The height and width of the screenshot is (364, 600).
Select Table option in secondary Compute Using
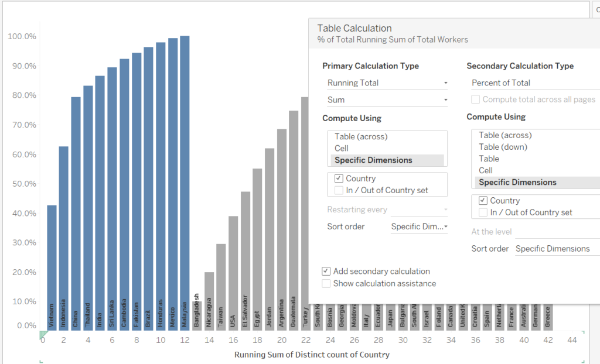click(x=537, y=159)
